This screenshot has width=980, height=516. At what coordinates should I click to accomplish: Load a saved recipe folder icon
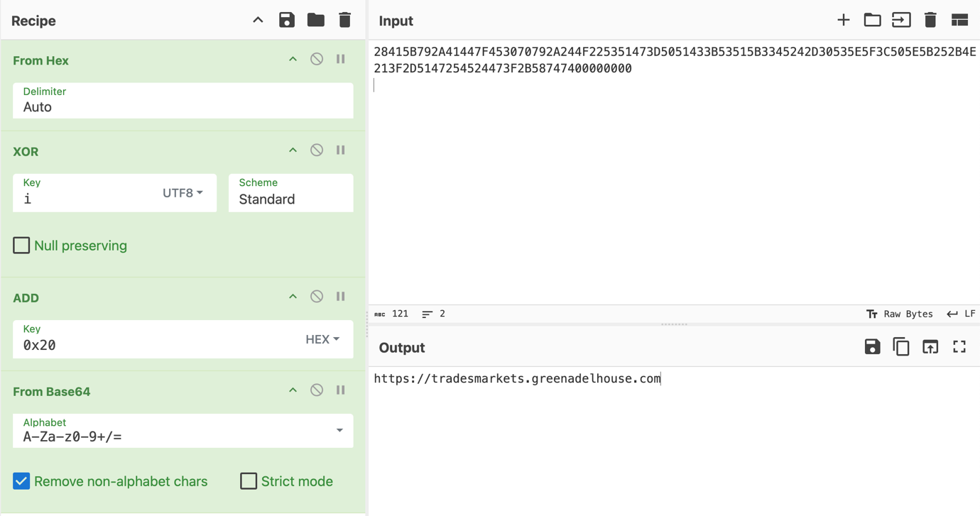316,20
